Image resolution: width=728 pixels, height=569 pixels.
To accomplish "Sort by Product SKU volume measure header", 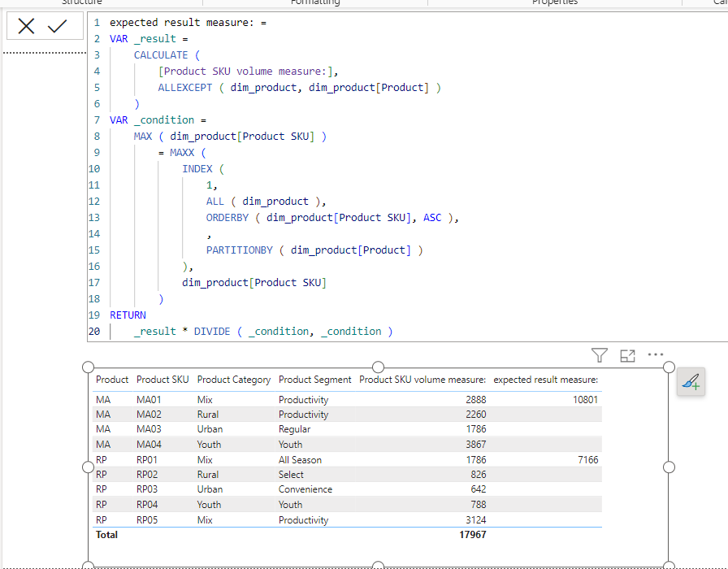I will tap(422, 380).
